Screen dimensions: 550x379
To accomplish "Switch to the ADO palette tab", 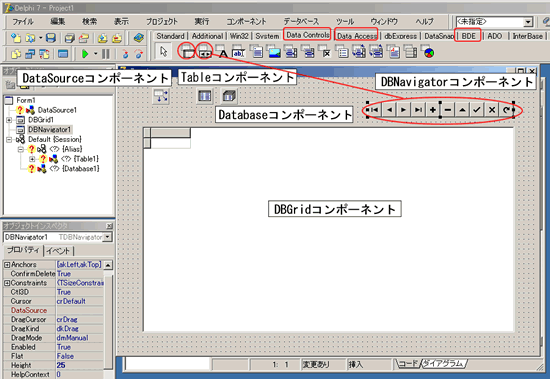I will pos(495,36).
